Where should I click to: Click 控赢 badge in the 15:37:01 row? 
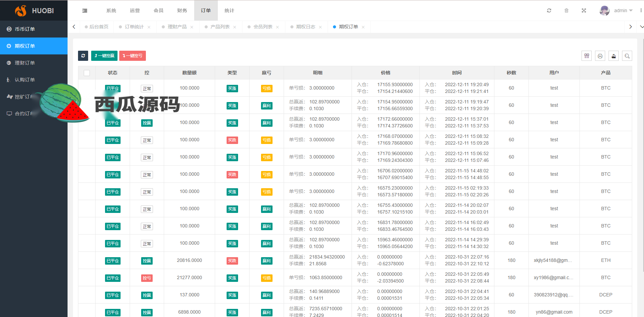147,123
